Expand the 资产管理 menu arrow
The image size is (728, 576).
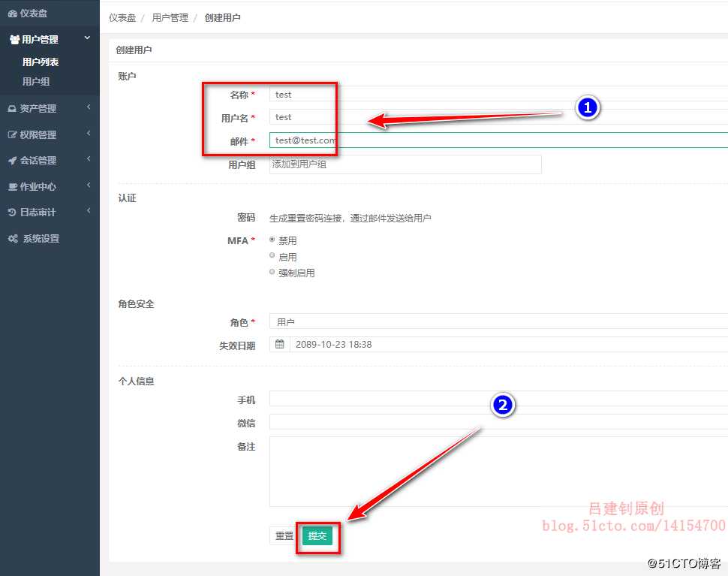click(89, 107)
